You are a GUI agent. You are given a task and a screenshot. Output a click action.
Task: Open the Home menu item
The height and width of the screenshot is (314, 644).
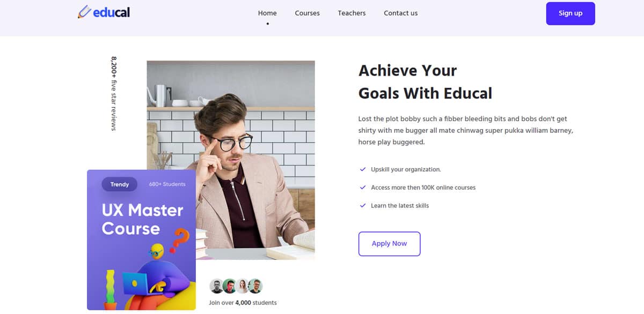point(267,13)
